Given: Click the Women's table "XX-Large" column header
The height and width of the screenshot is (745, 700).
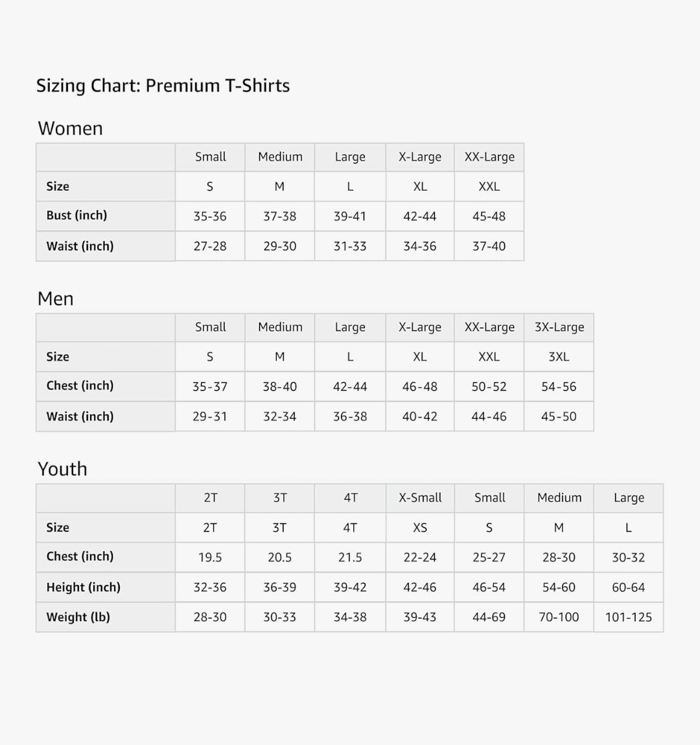Looking at the screenshot, I should coord(489,157).
